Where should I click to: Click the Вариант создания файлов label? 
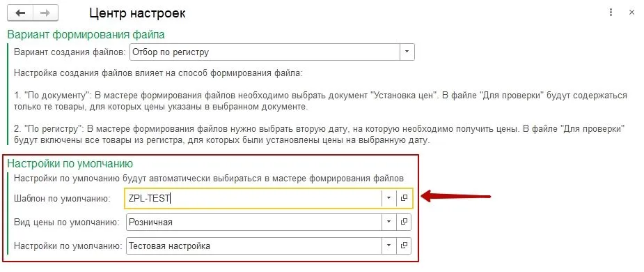click(70, 53)
